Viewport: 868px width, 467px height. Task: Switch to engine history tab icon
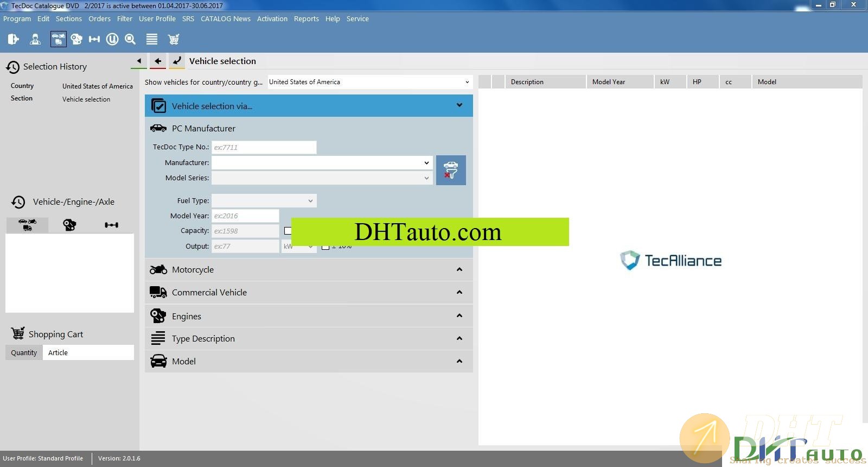point(69,225)
